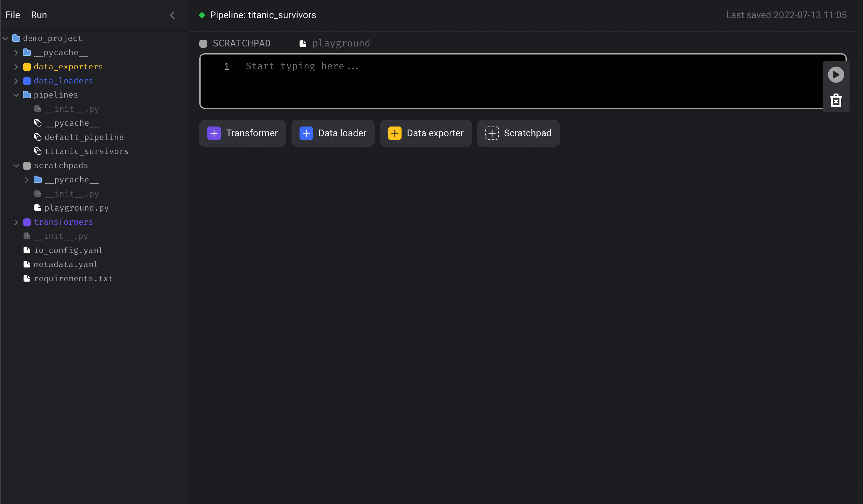Click the SCRATCHPAD block type indicator

[203, 43]
